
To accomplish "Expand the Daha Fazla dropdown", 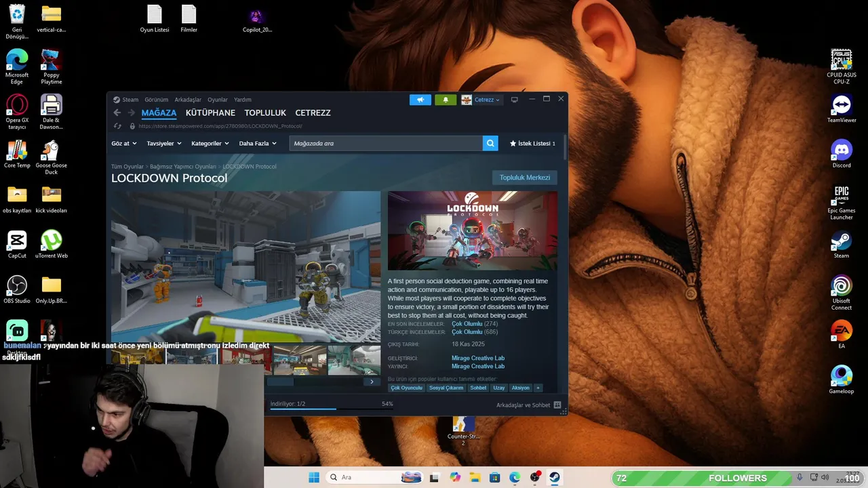I will click(258, 144).
